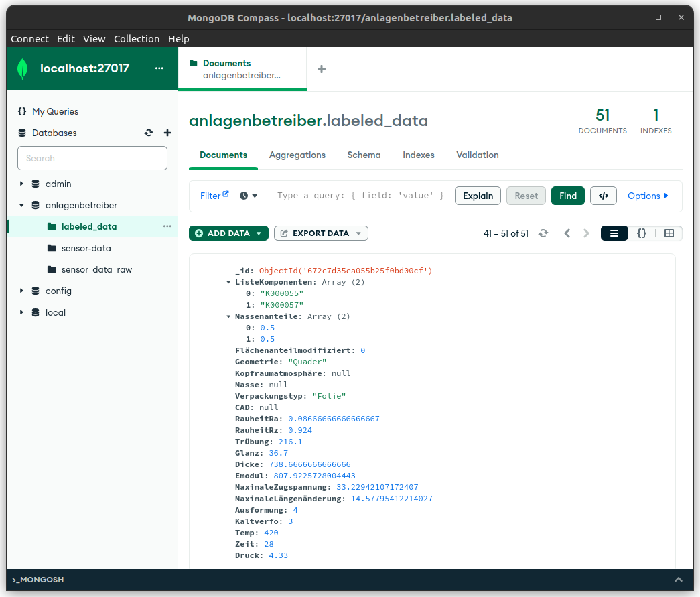This screenshot has height=597, width=700.
Task: Collapse the ListeKomponenten array
Action: pos(228,283)
